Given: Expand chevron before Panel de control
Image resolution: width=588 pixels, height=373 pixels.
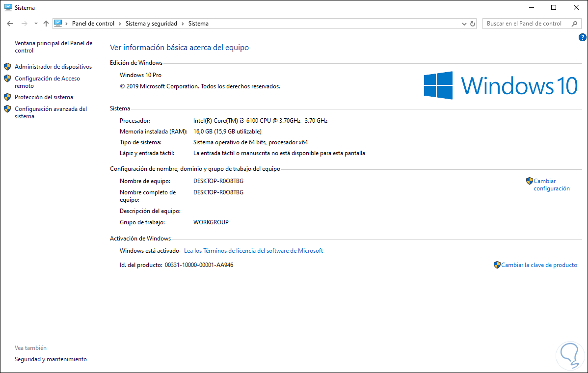Looking at the screenshot, I should point(67,24).
